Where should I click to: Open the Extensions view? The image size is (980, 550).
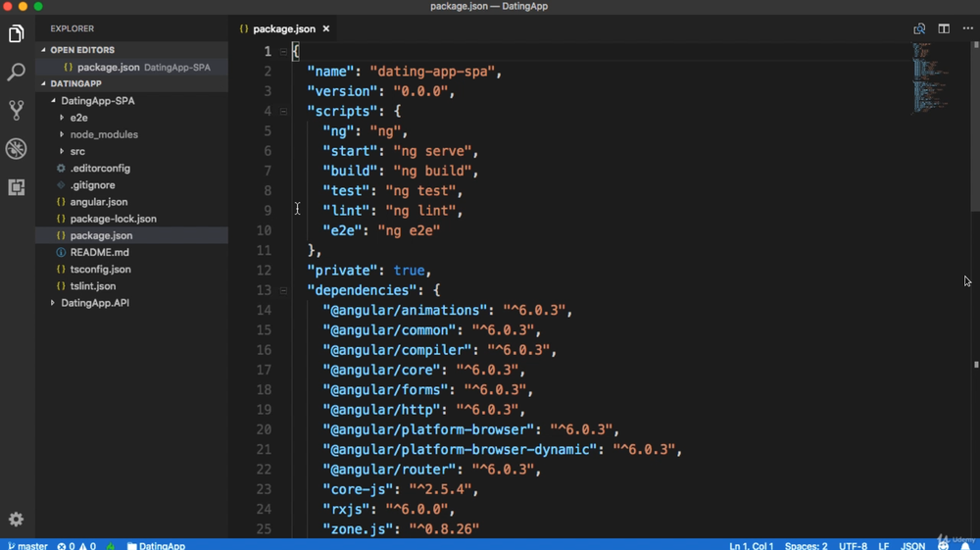click(17, 187)
